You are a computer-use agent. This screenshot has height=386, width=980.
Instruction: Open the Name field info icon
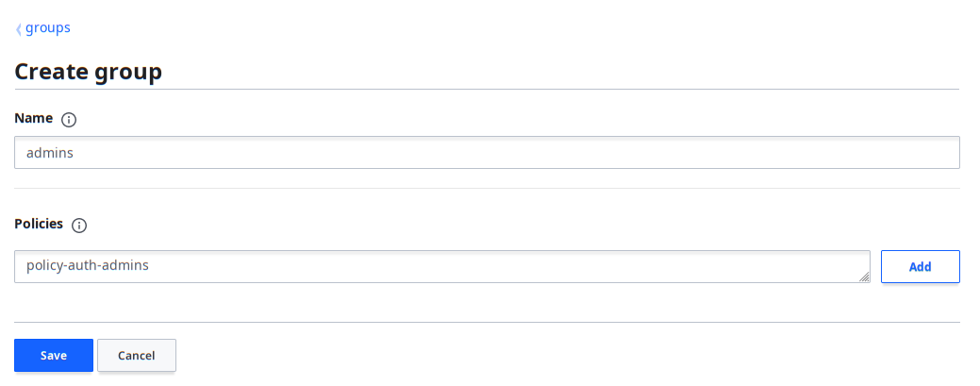pos(69,120)
